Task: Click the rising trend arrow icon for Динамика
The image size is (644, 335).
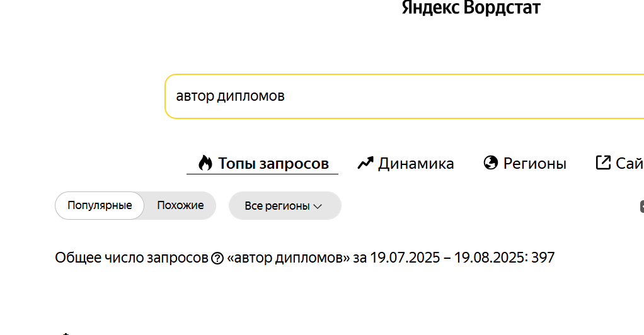Action: click(x=365, y=163)
